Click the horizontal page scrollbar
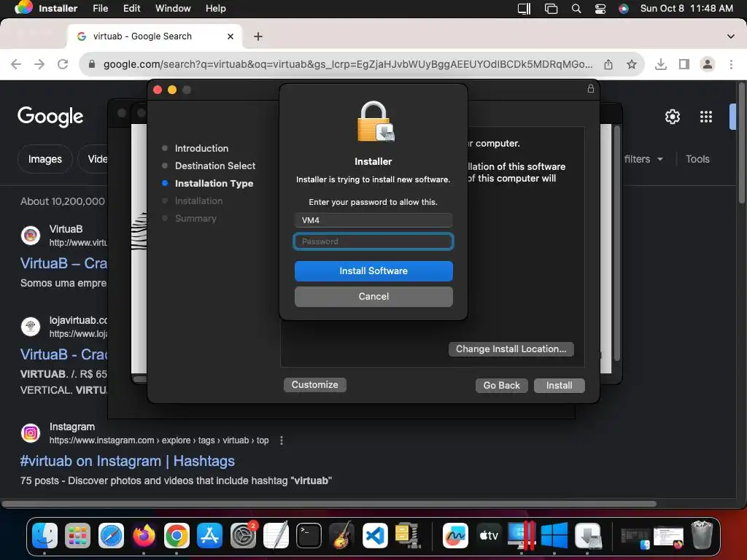Image resolution: width=747 pixels, height=560 pixels. tap(330, 504)
